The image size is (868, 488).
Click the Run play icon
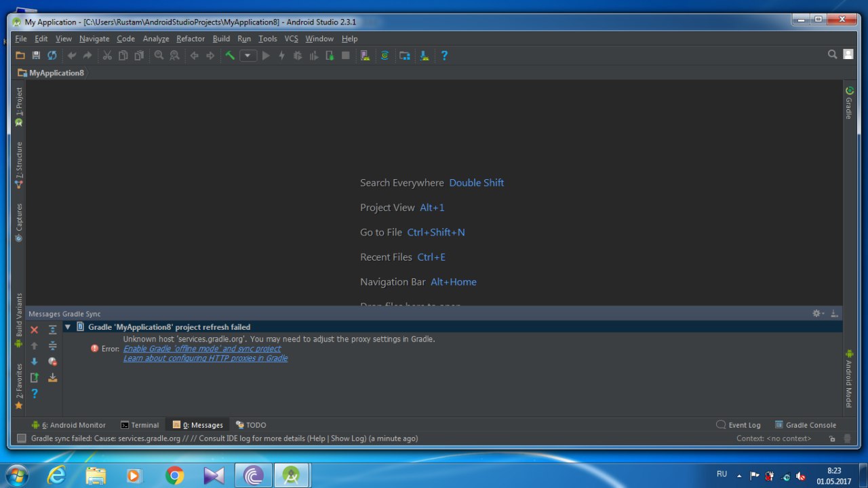point(266,56)
